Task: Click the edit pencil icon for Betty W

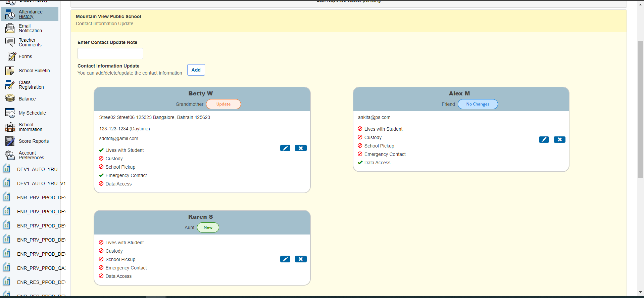Action: pos(285,148)
